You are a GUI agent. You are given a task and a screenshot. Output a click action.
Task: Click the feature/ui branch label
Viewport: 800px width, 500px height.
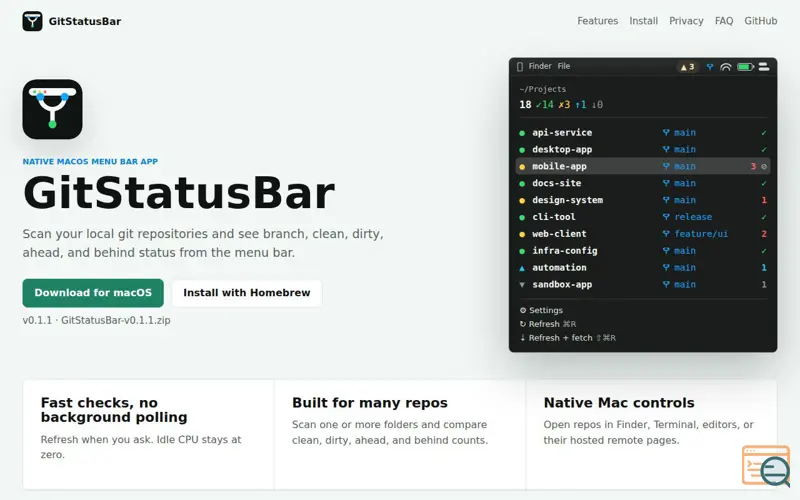click(x=701, y=234)
